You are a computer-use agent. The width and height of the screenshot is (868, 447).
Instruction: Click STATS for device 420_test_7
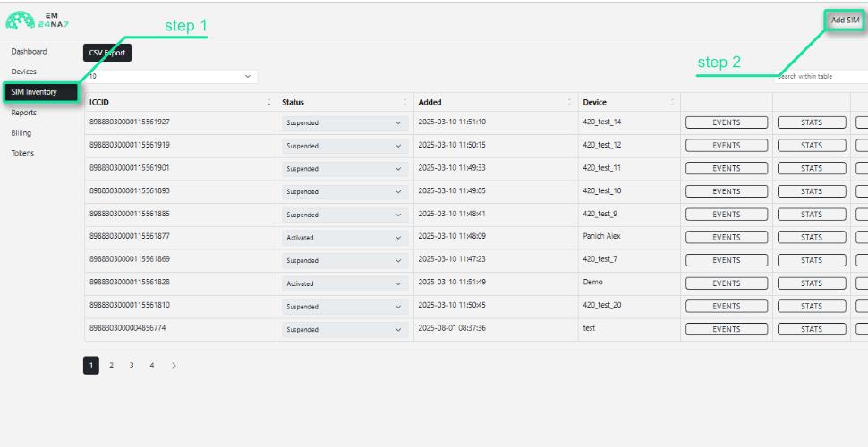pyautogui.click(x=812, y=260)
